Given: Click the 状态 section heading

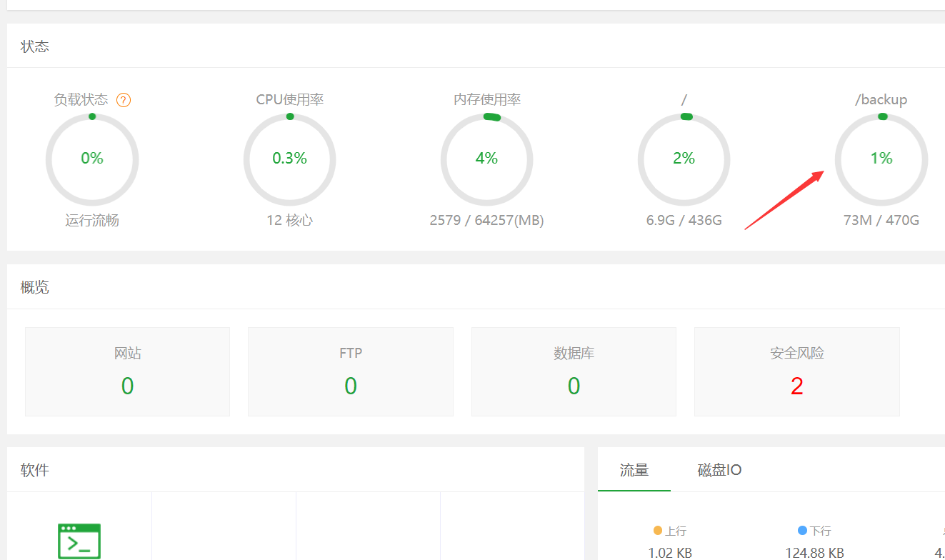Looking at the screenshot, I should (35, 46).
